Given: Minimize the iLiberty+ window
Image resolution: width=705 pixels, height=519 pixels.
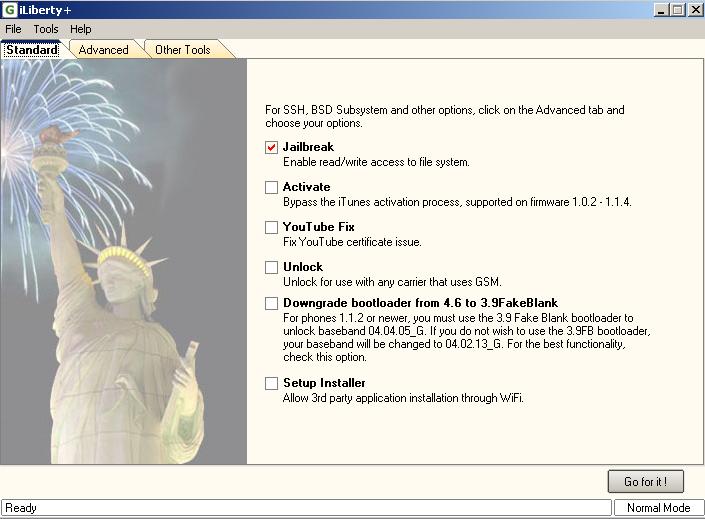Looking at the screenshot, I should [x=662, y=9].
